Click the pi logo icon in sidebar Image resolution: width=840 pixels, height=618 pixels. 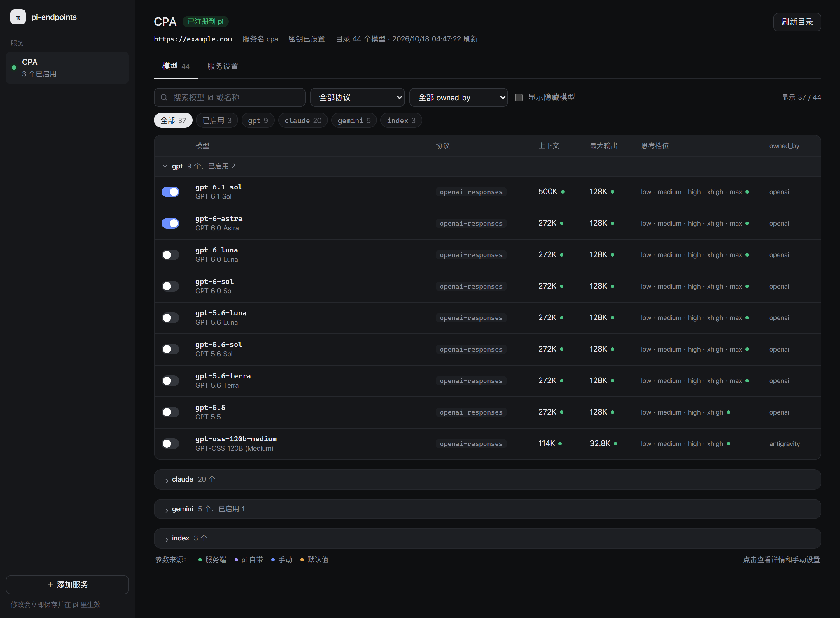coord(18,17)
